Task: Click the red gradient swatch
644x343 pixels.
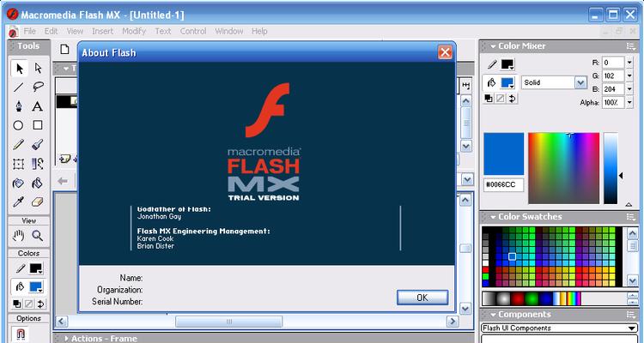Action: pos(518,298)
